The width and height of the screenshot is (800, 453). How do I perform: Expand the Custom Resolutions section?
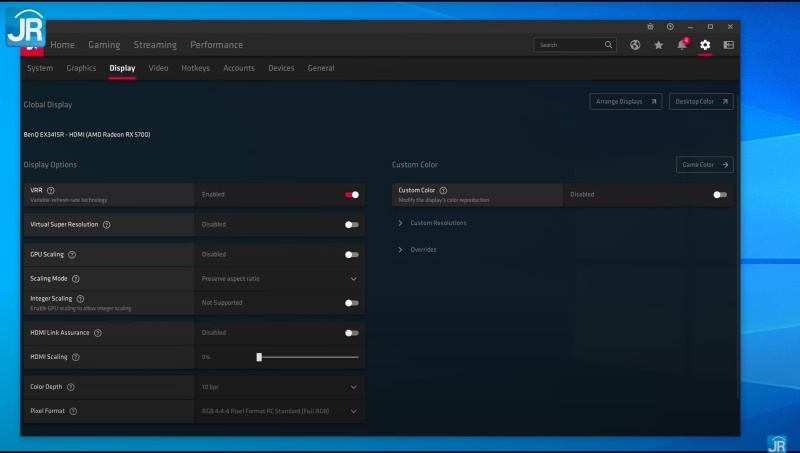(438, 223)
